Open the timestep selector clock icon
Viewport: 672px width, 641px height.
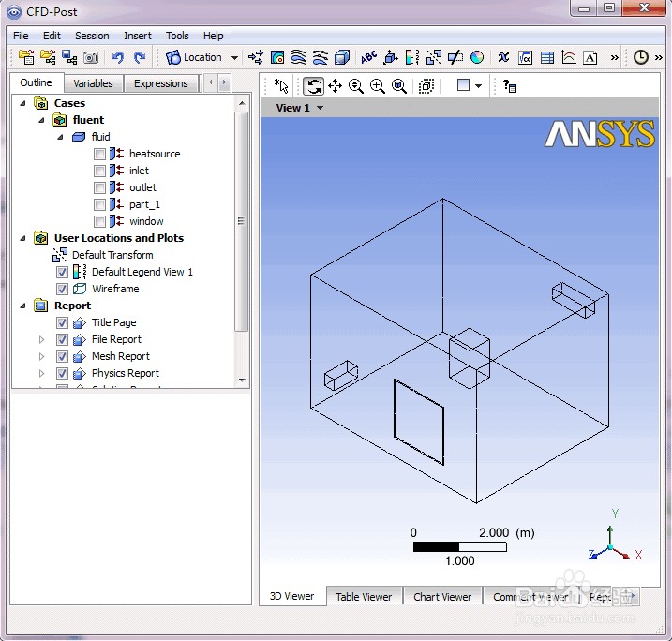coord(641,57)
